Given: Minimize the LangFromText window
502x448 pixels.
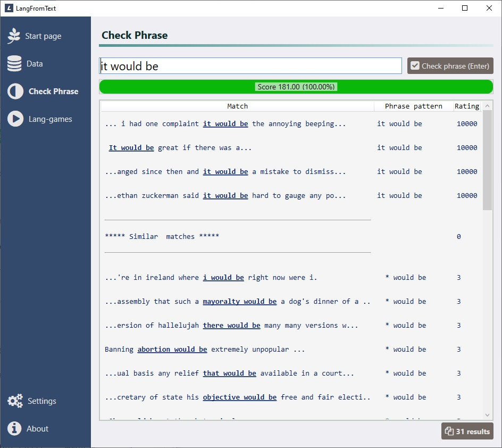Looking at the screenshot, I should [x=441, y=8].
